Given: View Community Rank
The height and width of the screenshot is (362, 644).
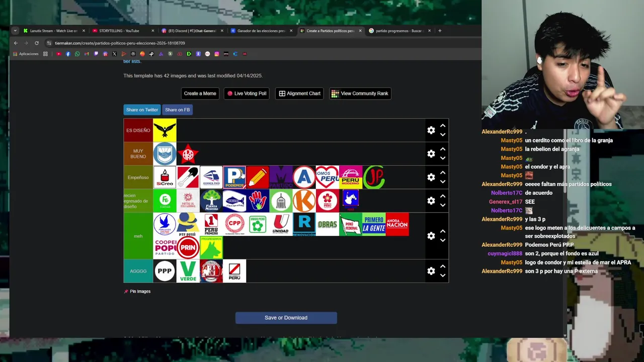Looking at the screenshot, I should [x=360, y=94].
